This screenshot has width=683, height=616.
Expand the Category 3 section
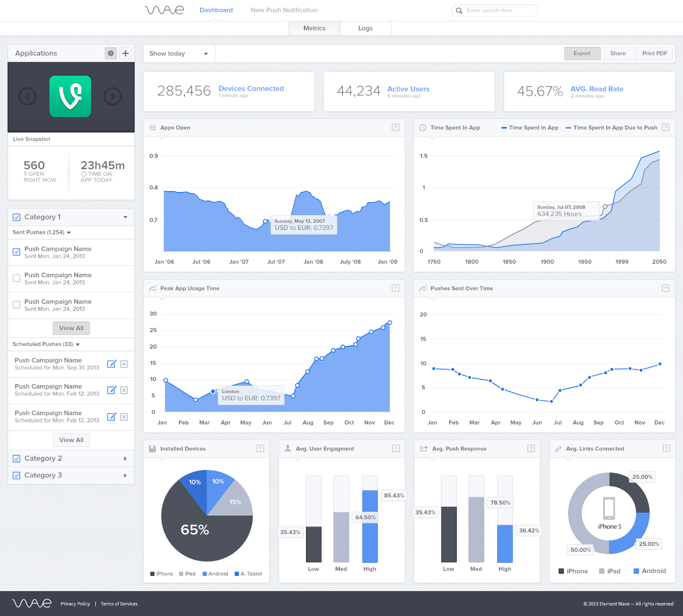pos(125,475)
